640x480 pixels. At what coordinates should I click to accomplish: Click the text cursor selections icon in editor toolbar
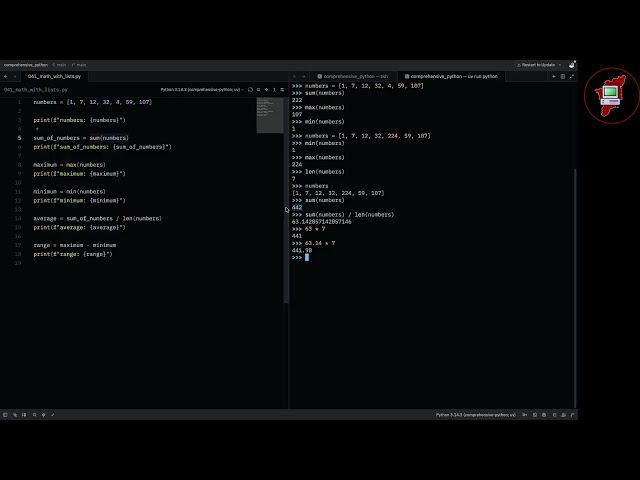click(274, 89)
